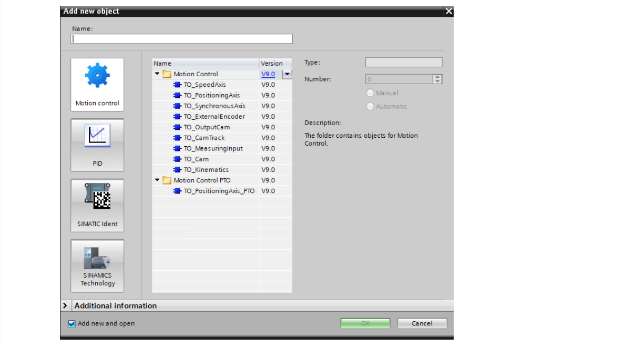Viewport: 644px width, 347px height.
Task: Click the TO_CamTrack object icon
Action: 177,138
